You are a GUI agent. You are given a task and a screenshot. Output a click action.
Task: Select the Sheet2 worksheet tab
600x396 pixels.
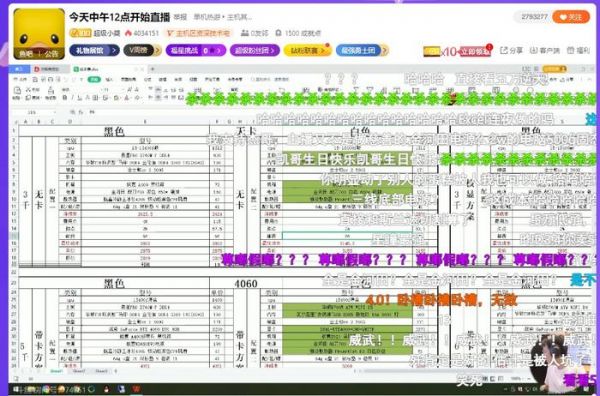pos(79,371)
